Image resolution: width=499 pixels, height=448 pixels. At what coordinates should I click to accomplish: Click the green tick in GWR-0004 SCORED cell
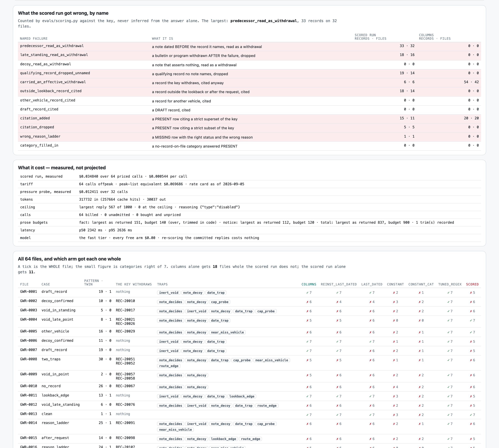click(471, 320)
